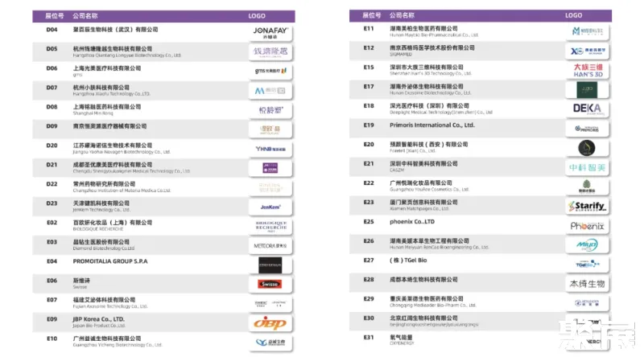Click booth number E27 for TGel Bio

369,261
